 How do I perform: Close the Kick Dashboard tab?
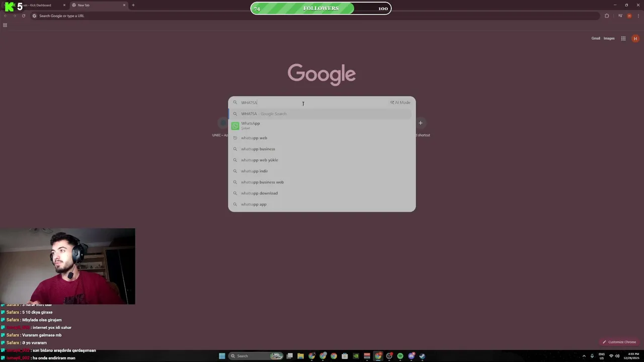point(64,5)
